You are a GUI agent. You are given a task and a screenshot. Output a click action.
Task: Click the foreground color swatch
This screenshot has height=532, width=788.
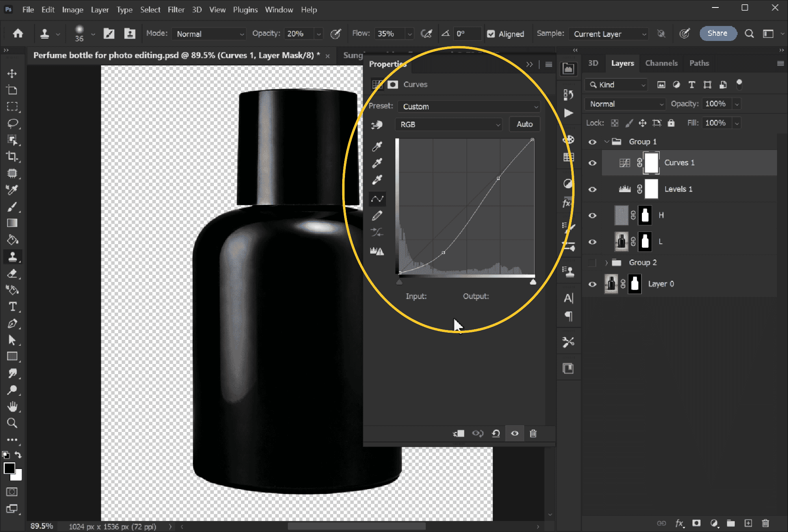[9, 468]
